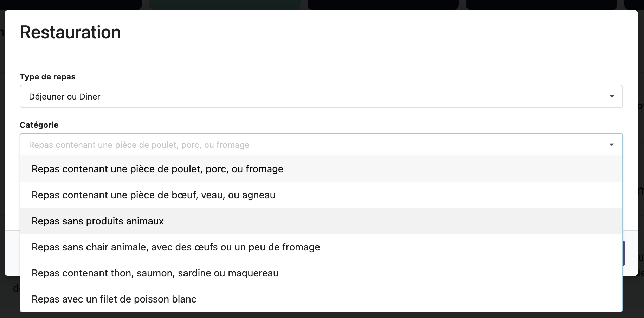Click the 'Restauration' dialog title
This screenshot has height=318, width=644.
(70, 32)
